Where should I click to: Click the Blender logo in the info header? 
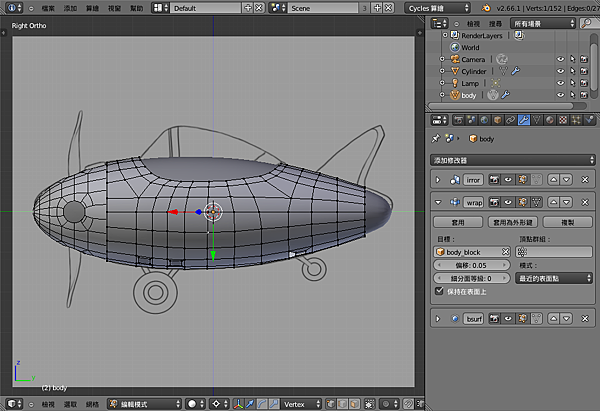[x=486, y=8]
